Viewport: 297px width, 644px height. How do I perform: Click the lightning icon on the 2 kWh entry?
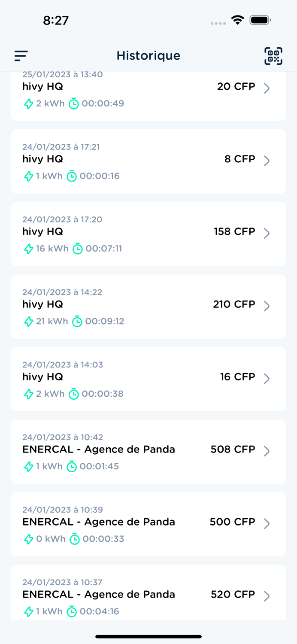(x=29, y=103)
